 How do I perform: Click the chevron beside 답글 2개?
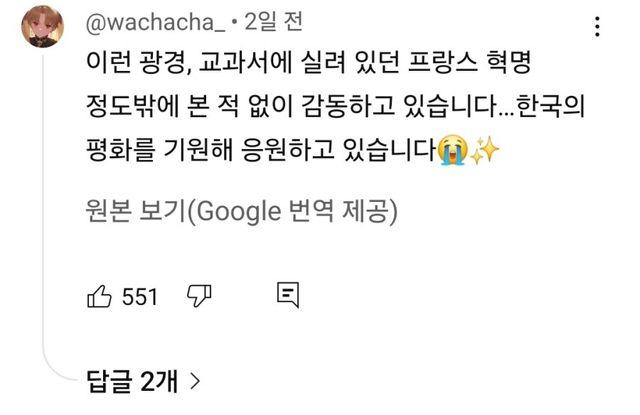click(x=196, y=382)
